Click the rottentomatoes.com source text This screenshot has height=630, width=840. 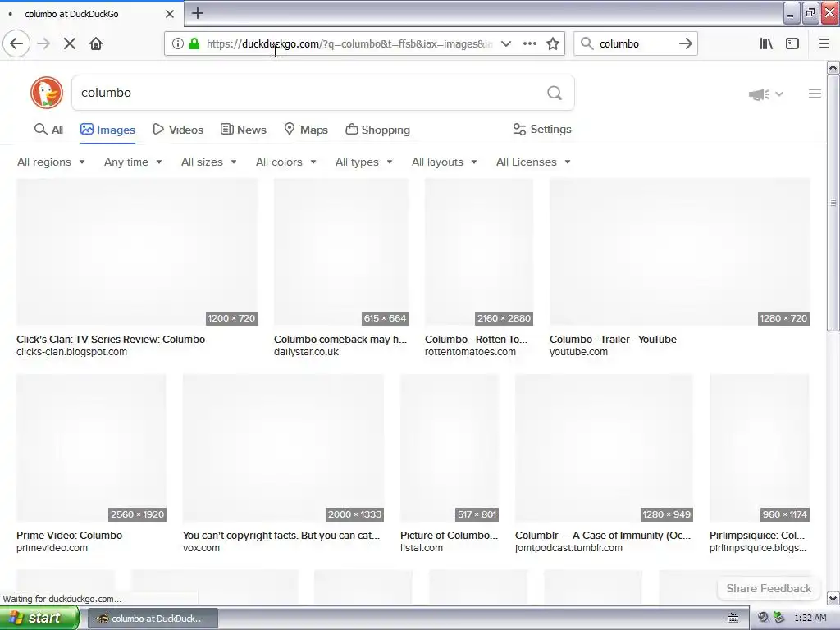click(470, 352)
